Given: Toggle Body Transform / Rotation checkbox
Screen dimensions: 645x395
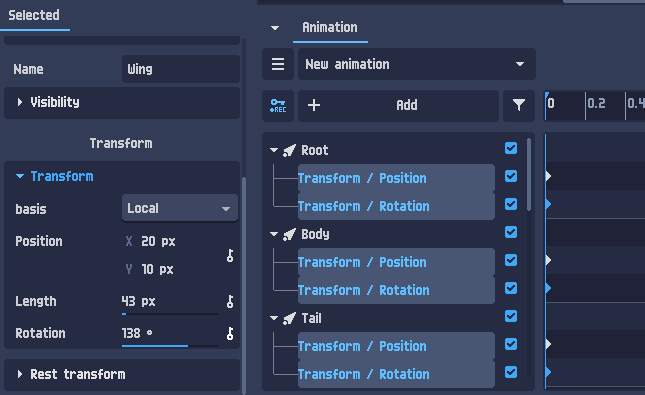Looking at the screenshot, I should click(511, 288).
